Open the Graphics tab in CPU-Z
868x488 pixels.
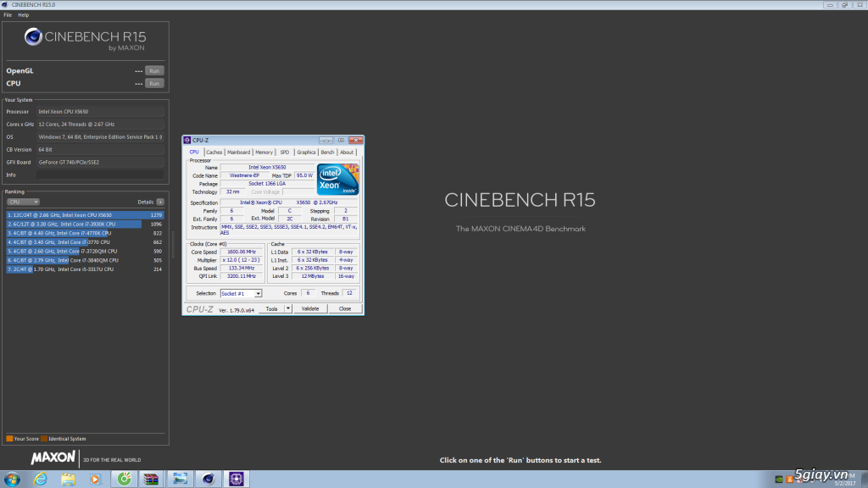[x=306, y=152]
